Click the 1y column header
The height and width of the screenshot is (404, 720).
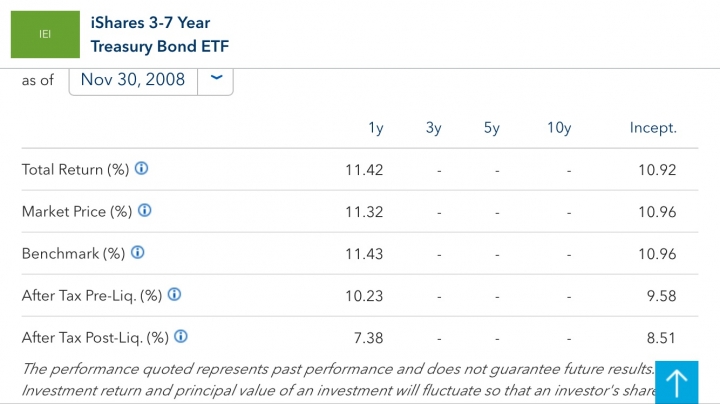(376, 128)
